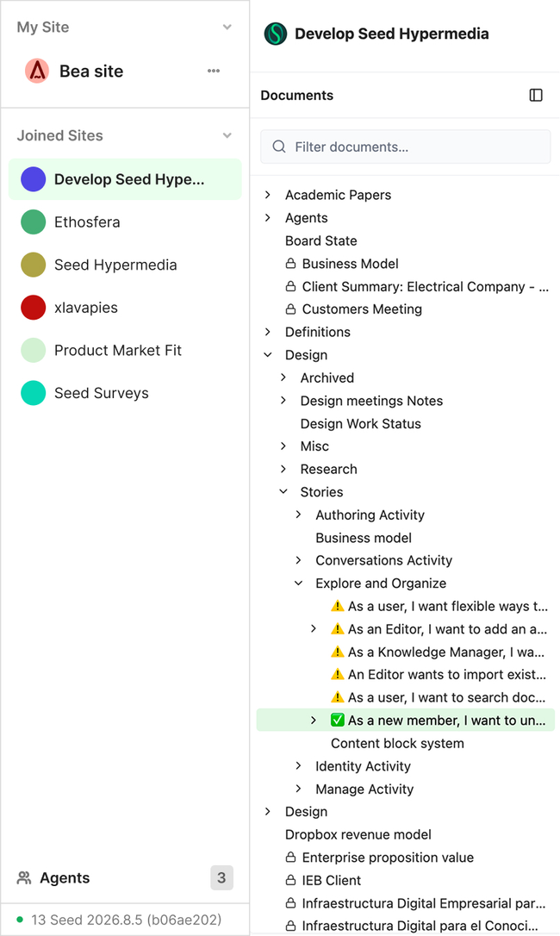Viewport: 560px width, 936px height.
Task: Toggle the Documents sidebar panel icon
Action: point(536,96)
